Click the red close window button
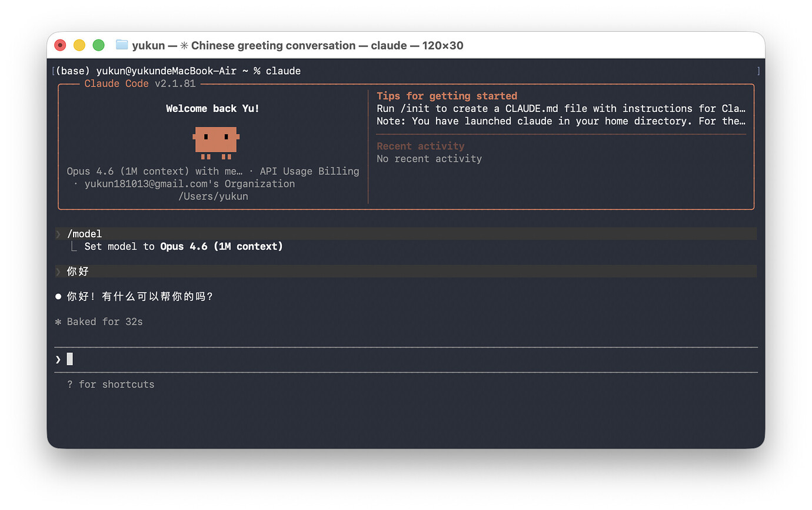812x510 pixels. [60, 45]
